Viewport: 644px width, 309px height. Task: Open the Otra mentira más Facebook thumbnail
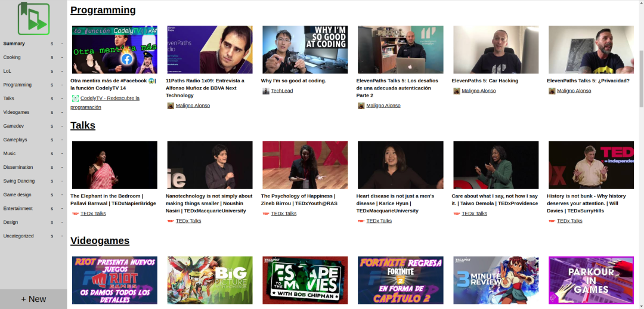114,50
